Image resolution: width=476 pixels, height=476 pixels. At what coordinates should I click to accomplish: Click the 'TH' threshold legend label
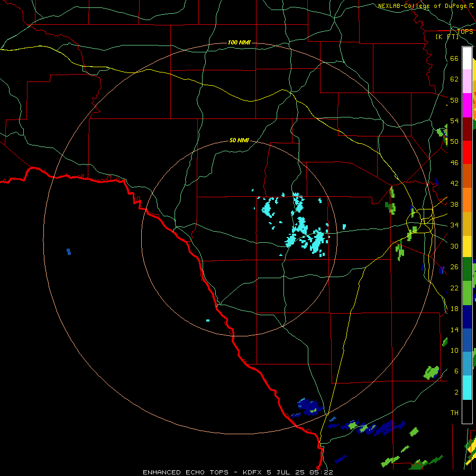[x=454, y=413]
